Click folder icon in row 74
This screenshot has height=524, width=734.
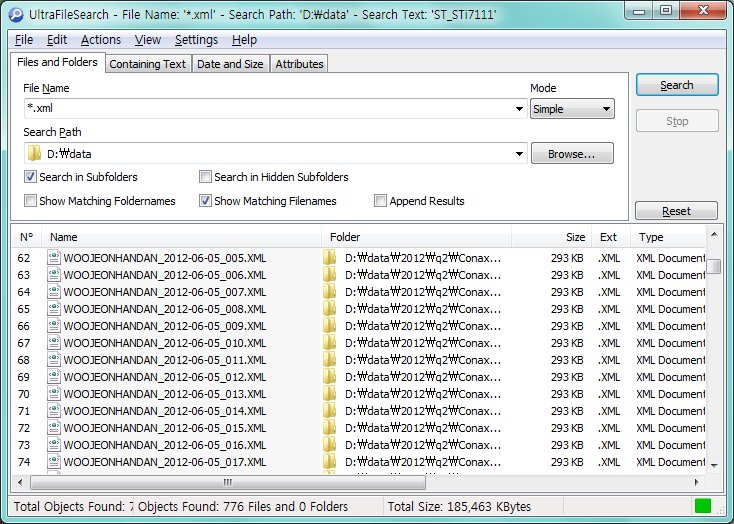(x=330, y=462)
